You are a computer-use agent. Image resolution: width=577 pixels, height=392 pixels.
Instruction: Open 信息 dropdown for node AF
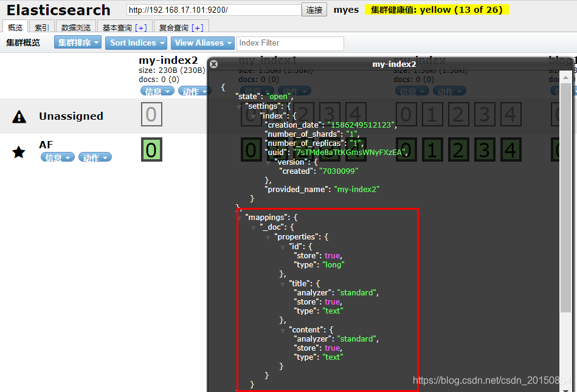point(57,157)
